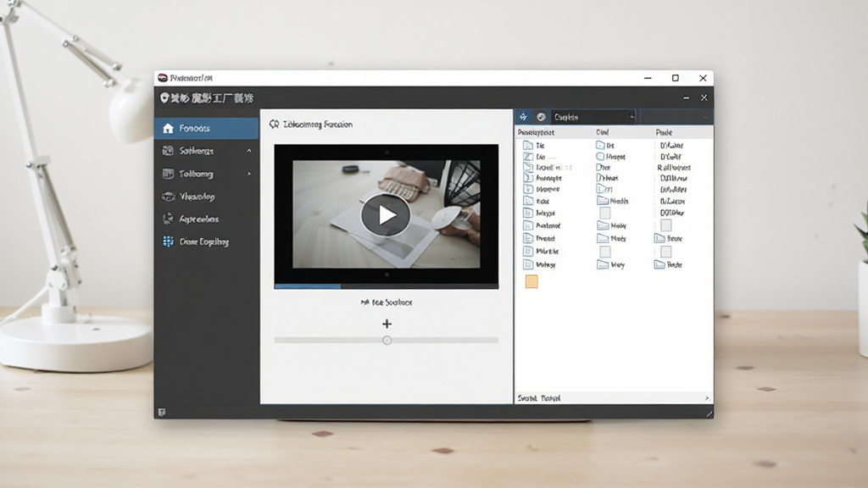Play the video with the round play button
This screenshot has height=488, width=868.
(386, 215)
